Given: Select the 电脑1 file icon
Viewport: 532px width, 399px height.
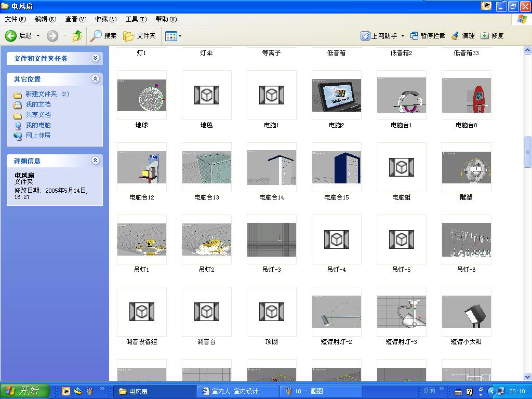Looking at the screenshot, I should click(x=271, y=95).
